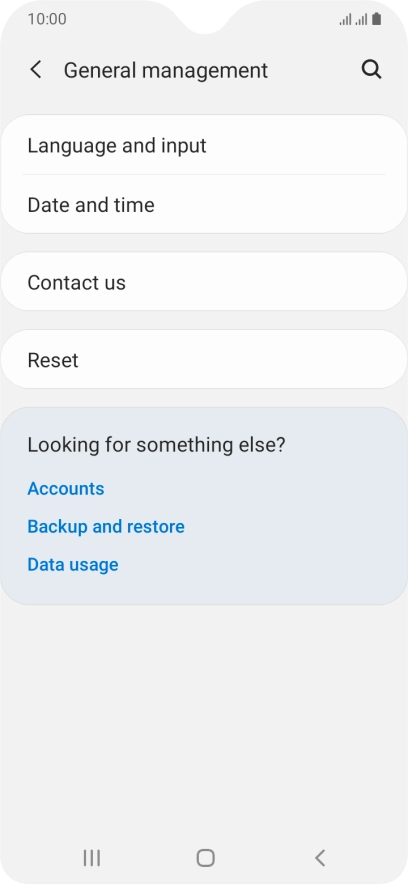
Task: Tap the first signal strength icon
Action: coord(345,20)
